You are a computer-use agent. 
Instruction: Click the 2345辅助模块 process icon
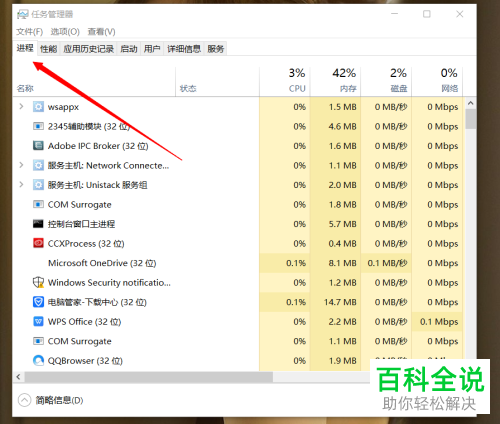(x=38, y=126)
